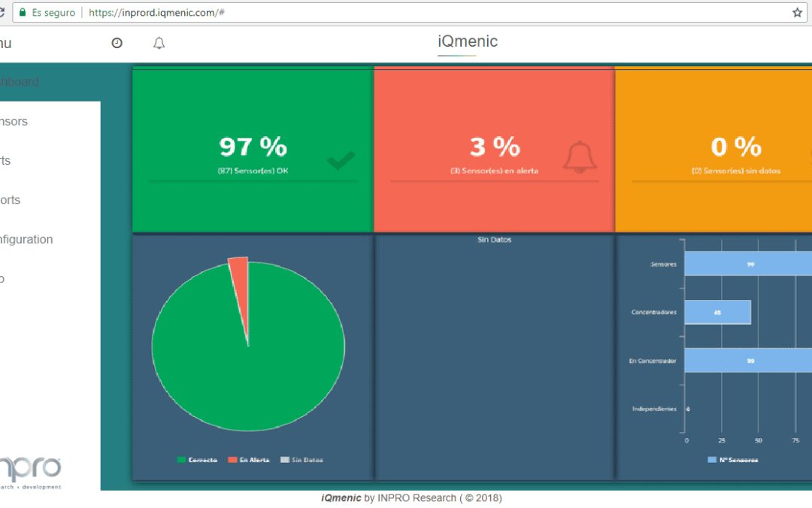Bookmark the page with the star icon
Viewport: 812px width, 508px height.
coord(797,13)
